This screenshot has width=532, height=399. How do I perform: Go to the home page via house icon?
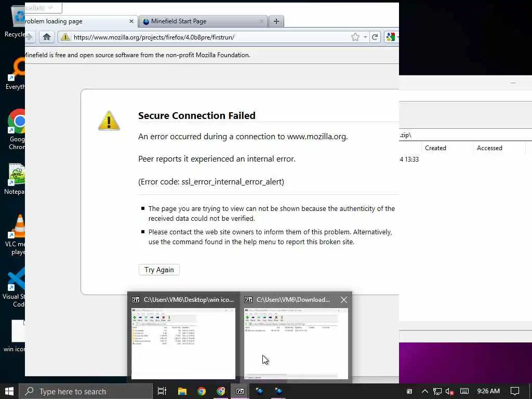[46, 37]
